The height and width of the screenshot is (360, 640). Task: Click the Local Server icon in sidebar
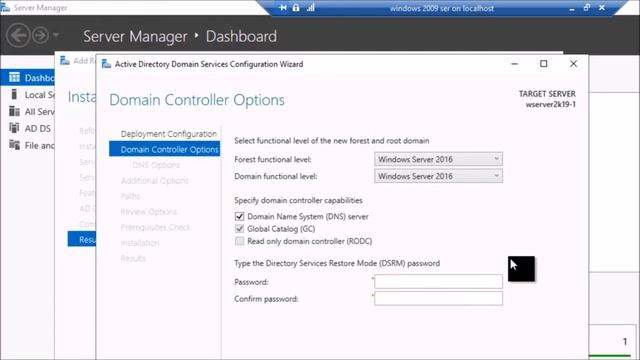click(x=14, y=94)
